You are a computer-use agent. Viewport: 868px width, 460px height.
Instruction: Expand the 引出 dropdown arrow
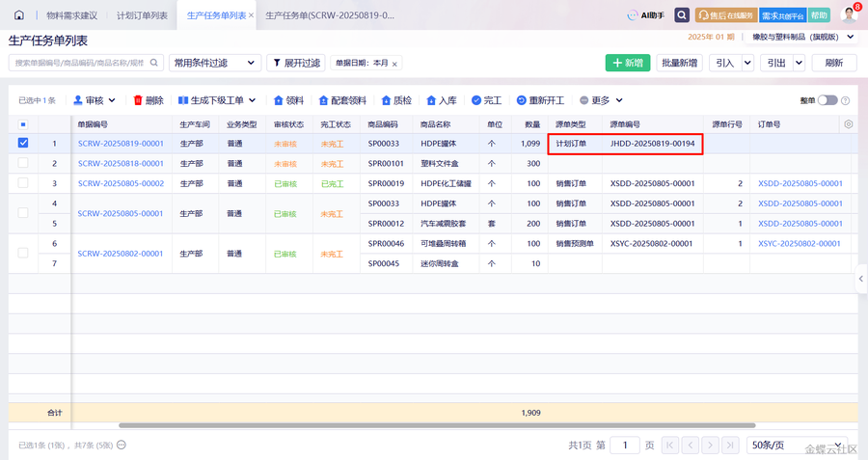[x=799, y=63]
